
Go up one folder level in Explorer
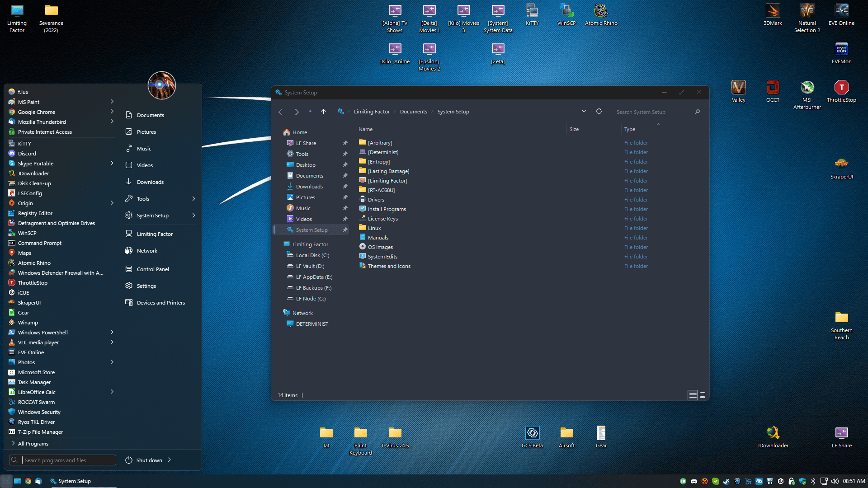point(323,112)
